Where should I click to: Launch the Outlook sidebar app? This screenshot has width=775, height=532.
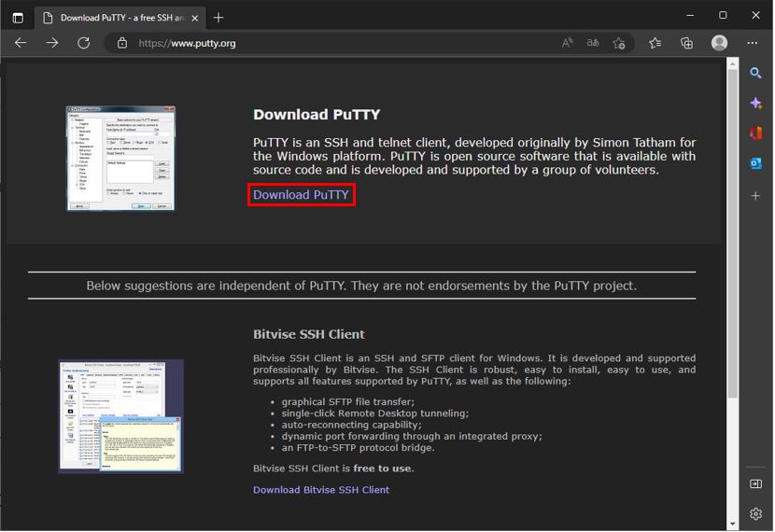(756, 163)
